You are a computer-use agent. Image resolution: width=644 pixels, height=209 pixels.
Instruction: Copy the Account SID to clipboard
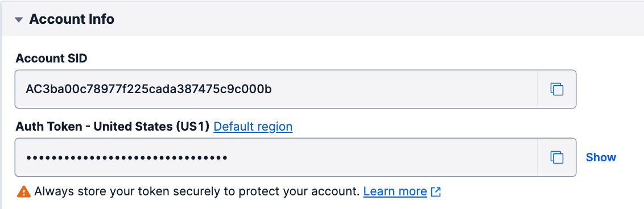(556, 89)
